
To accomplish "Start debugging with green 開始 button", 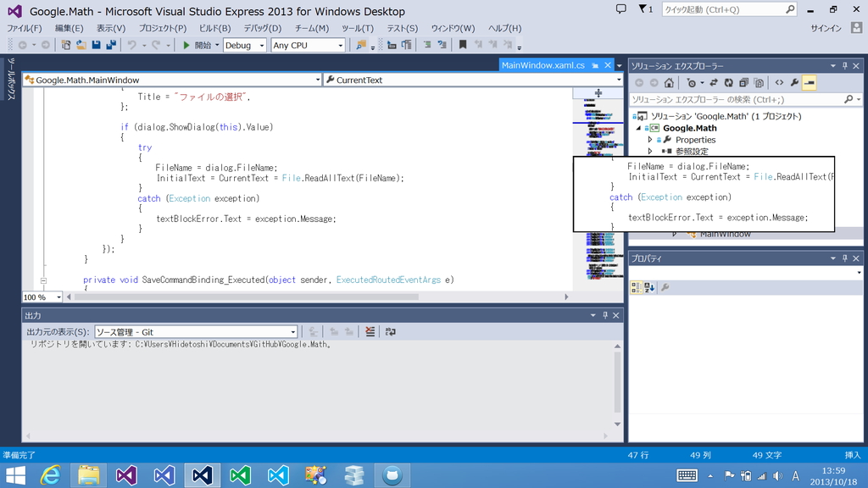I will [197, 46].
